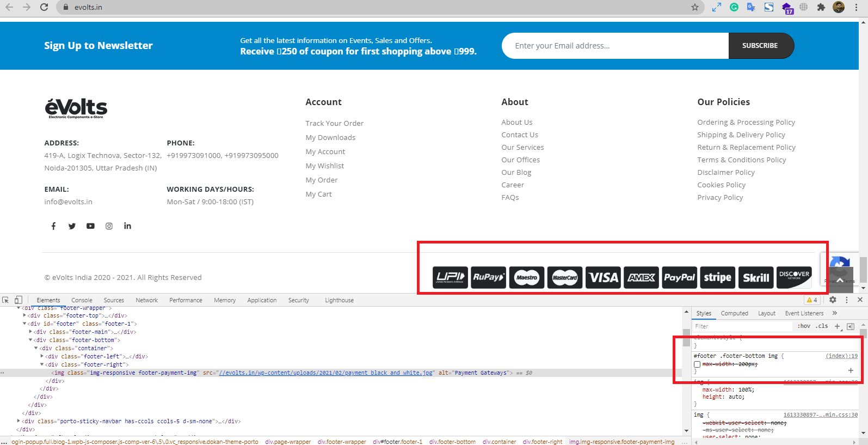Click the payment gateways image
The height and width of the screenshot is (445, 868).
622,277
